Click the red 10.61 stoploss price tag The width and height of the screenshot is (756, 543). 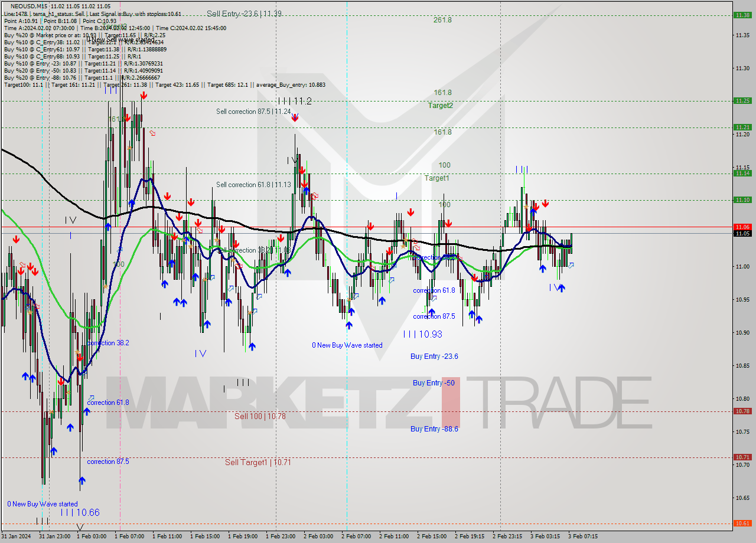[x=742, y=523]
